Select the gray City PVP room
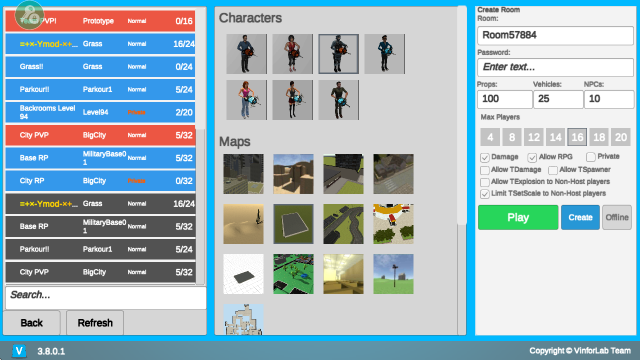 click(100, 273)
